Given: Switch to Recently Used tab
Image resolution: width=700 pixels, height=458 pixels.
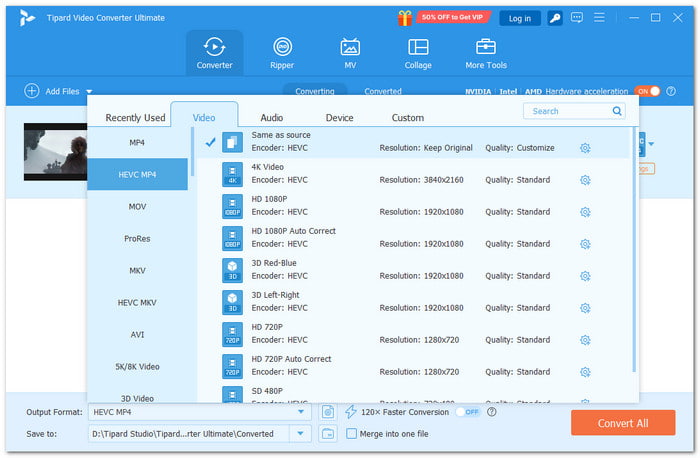Looking at the screenshot, I should [x=135, y=117].
